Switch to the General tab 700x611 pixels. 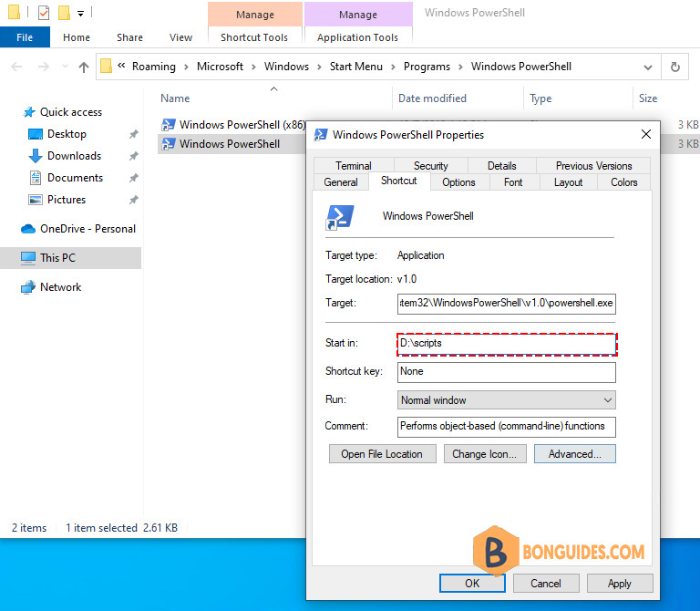pos(341,182)
